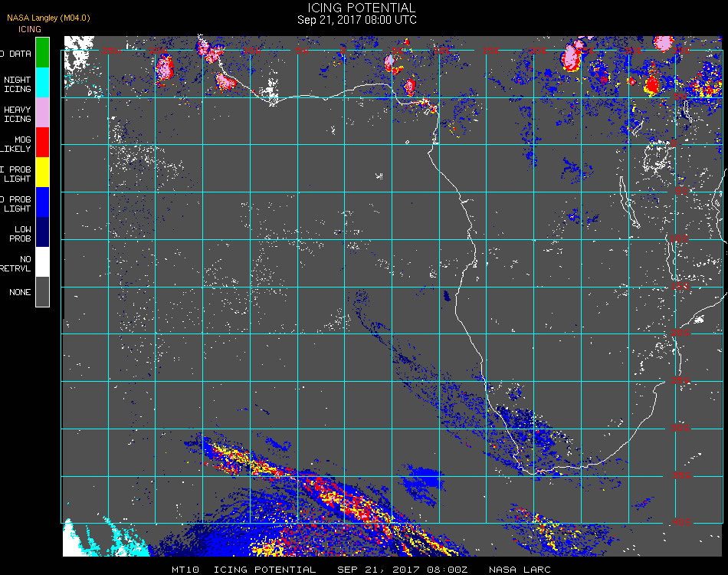
Task: Click the '25S' latitude label
Action: coord(680,380)
